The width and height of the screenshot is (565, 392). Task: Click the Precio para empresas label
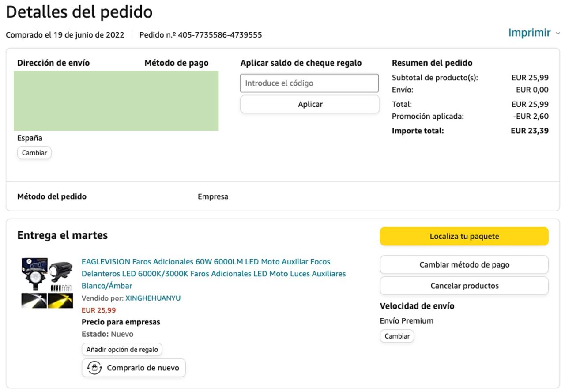tap(121, 322)
